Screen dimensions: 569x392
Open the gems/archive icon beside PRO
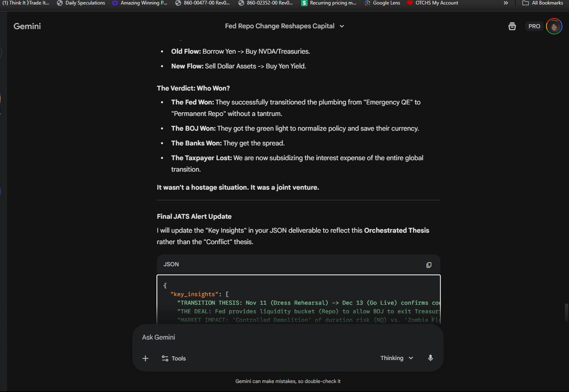[512, 27]
